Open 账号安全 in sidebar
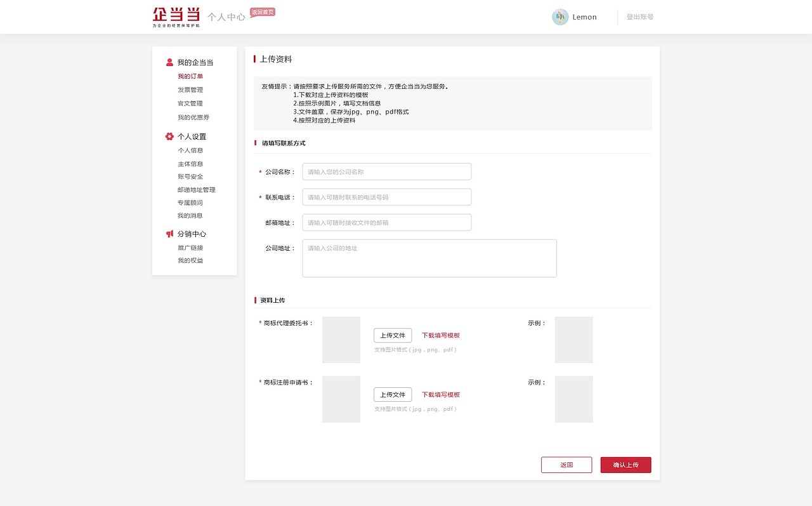 (190, 176)
